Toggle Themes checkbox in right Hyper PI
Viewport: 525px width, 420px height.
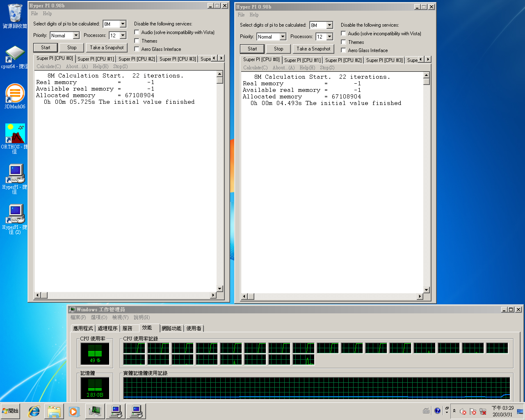[344, 42]
